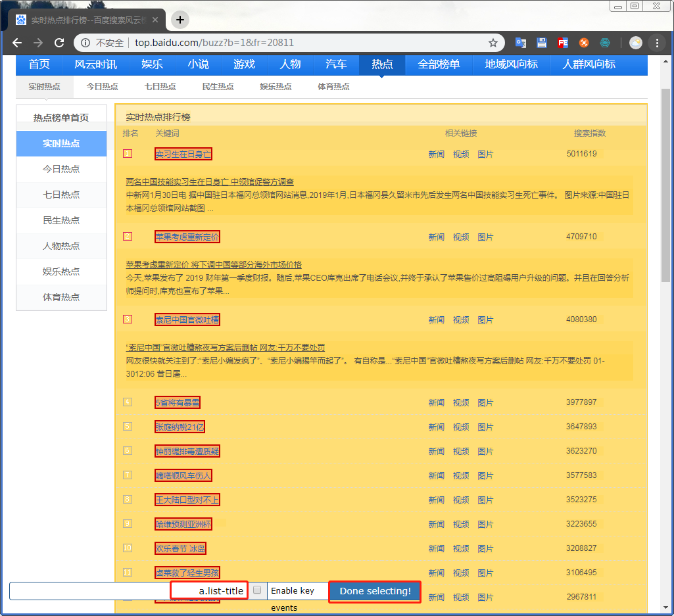Click 视频 in the 苹果考虑重新定价 row
Image resolution: width=674 pixels, height=616 pixels.
[461, 237]
